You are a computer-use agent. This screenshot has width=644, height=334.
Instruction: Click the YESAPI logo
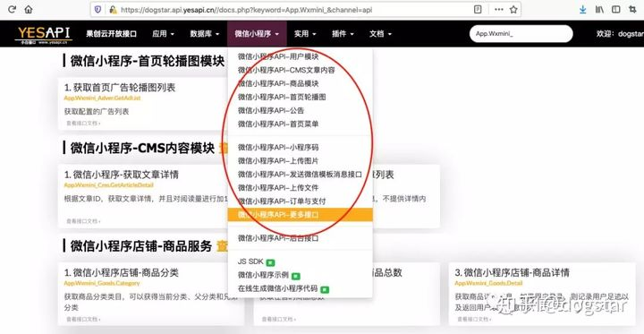click(x=44, y=34)
